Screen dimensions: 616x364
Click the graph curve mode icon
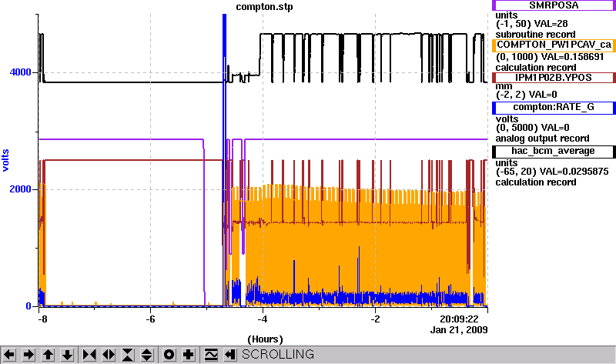[210, 355]
